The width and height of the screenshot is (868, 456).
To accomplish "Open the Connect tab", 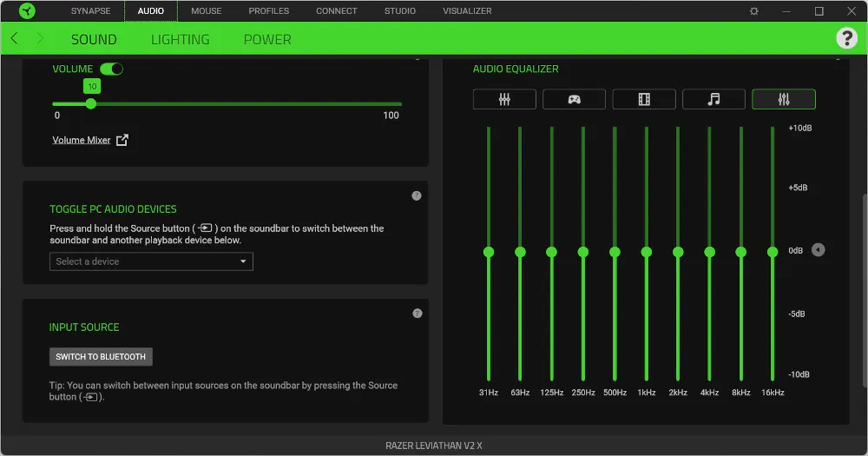I will [x=337, y=11].
